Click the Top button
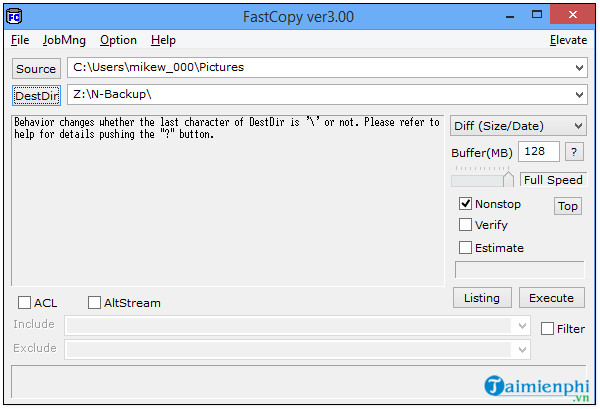This screenshot has height=409, width=600. point(568,206)
